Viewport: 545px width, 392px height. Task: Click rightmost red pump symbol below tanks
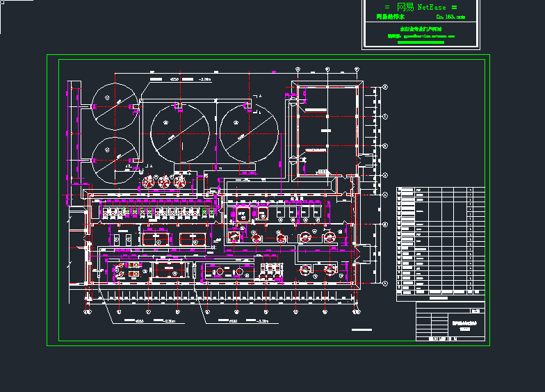coord(180,183)
